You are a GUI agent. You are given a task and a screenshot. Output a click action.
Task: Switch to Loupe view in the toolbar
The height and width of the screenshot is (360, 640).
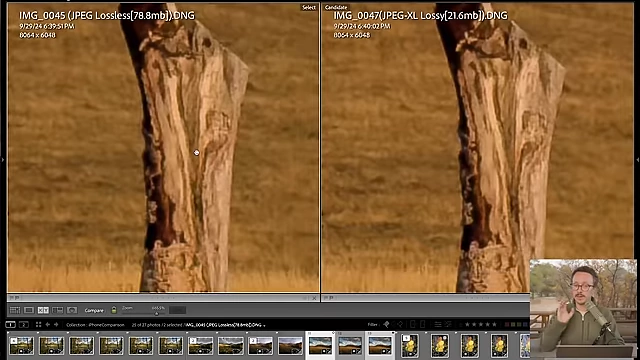(x=29, y=310)
